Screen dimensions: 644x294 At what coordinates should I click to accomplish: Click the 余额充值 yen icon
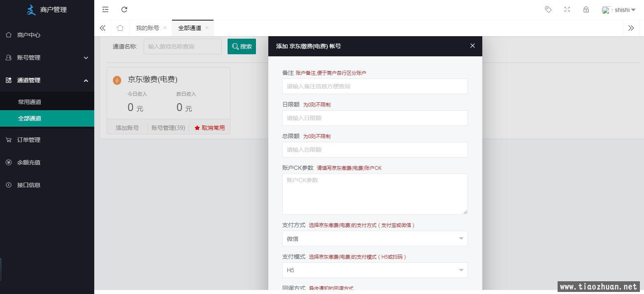click(9, 162)
